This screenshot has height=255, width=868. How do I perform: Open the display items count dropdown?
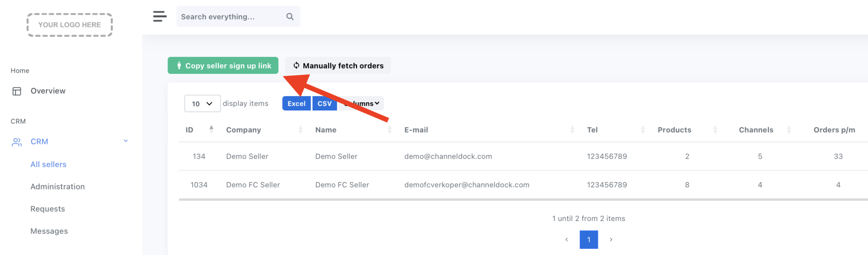point(203,104)
